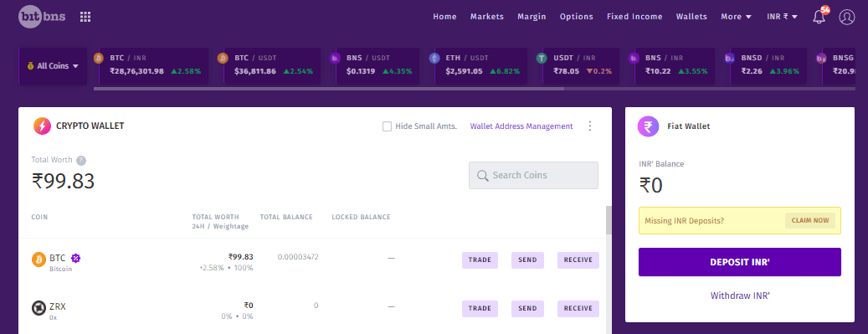The width and height of the screenshot is (868, 334).
Task: Click the Total Worth help icon
Action: [81, 161]
